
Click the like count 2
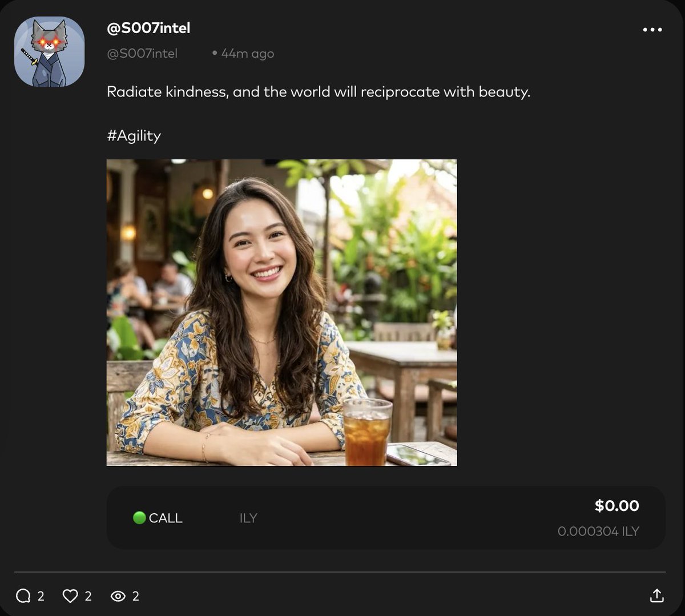88,596
